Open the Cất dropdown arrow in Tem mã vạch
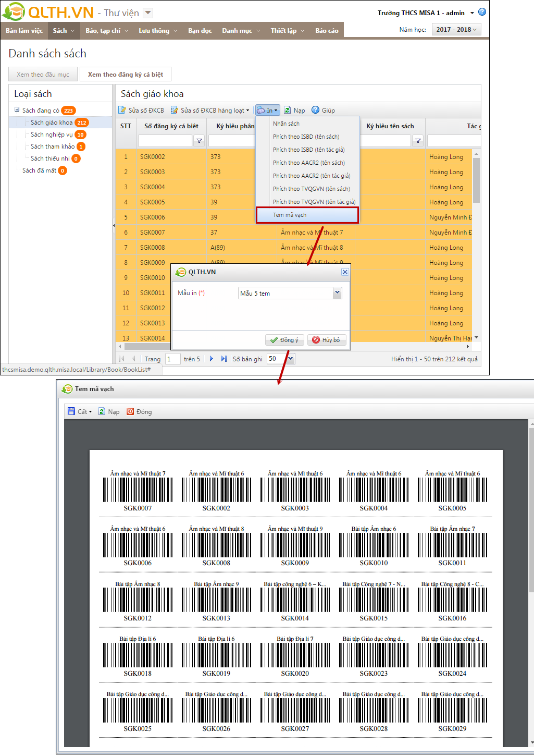534x756 pixels. [x=90, y=412]
